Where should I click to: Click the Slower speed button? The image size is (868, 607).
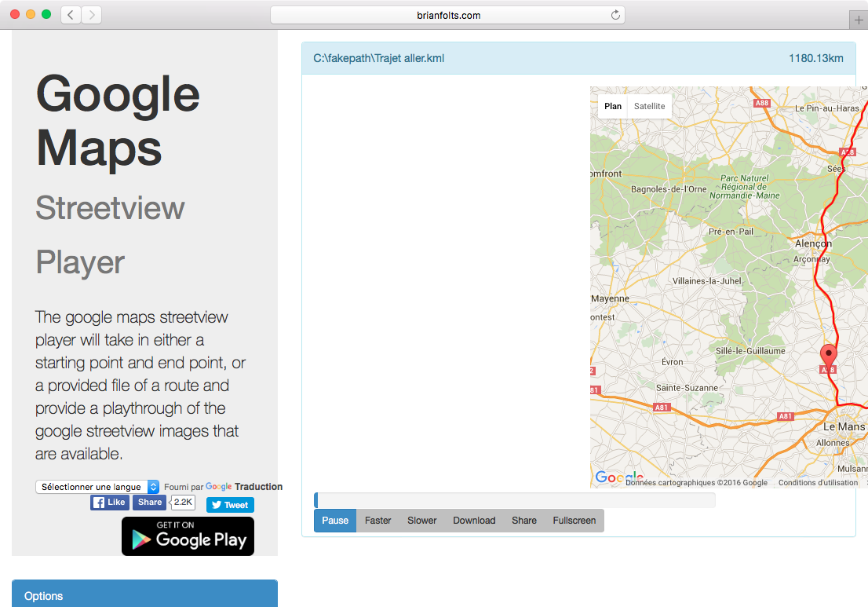[421, 521]
